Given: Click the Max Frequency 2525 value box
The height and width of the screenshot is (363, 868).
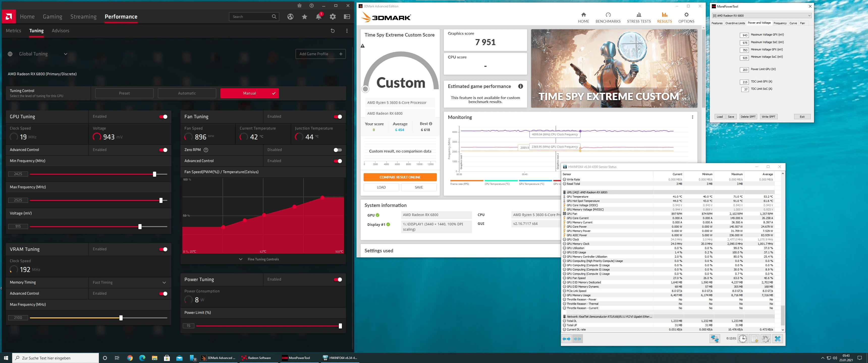Looking at the screenshot, I should point(18,200).
